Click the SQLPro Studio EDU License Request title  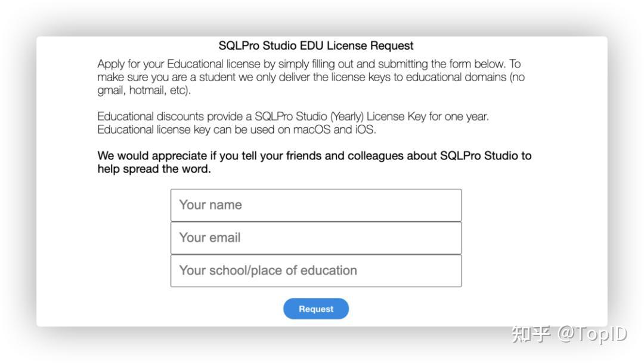click(x=315, y=45)
